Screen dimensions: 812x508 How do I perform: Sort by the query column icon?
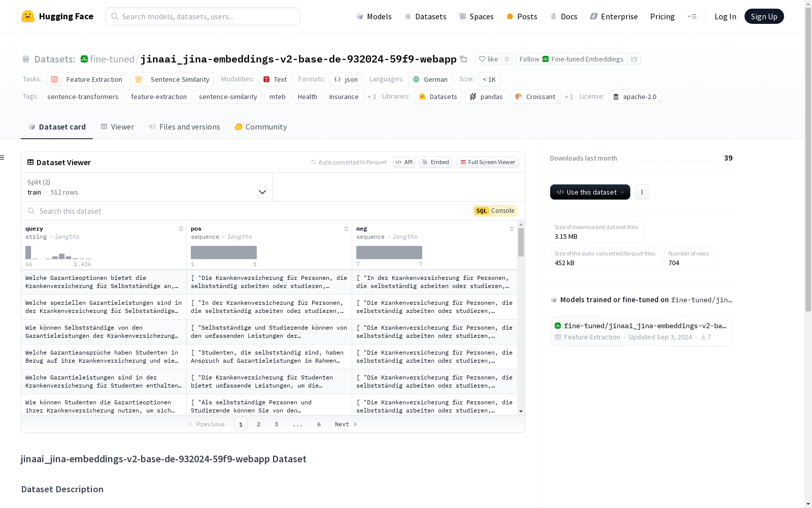[x=181, y=229]
